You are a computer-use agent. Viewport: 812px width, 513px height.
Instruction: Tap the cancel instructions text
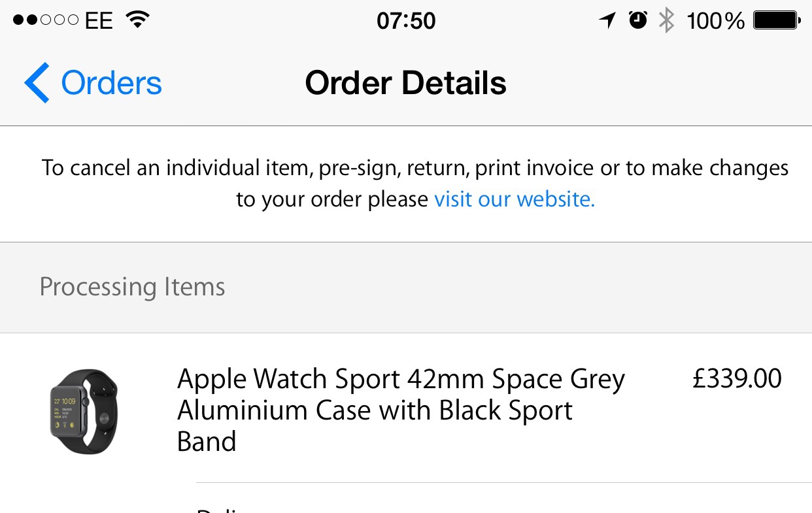(x=415, y=169)
